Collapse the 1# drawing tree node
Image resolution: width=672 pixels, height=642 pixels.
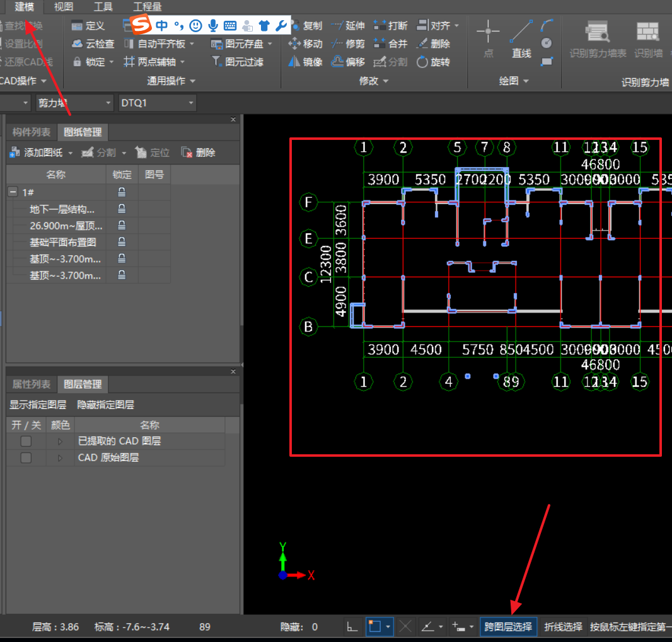tap(13, 192)
